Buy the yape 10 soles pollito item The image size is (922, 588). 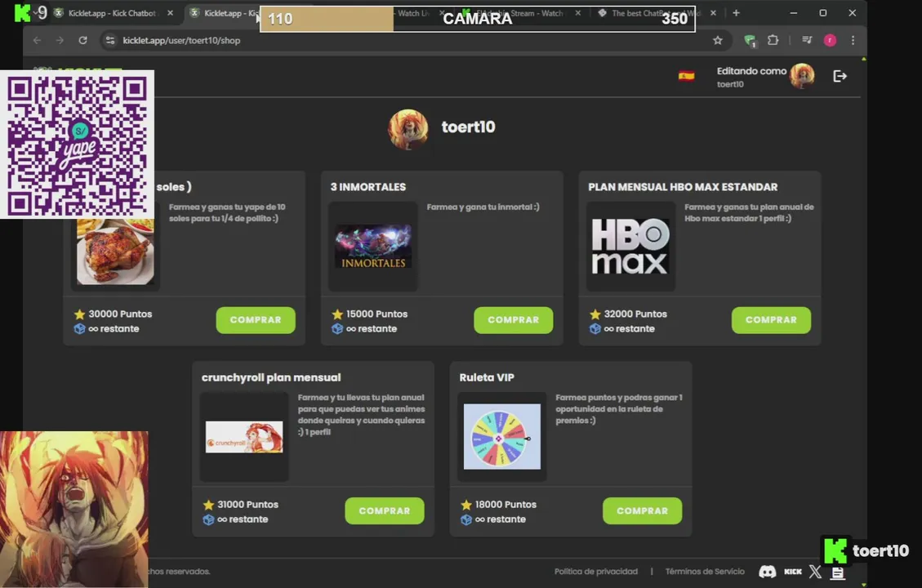coord(256,320)
